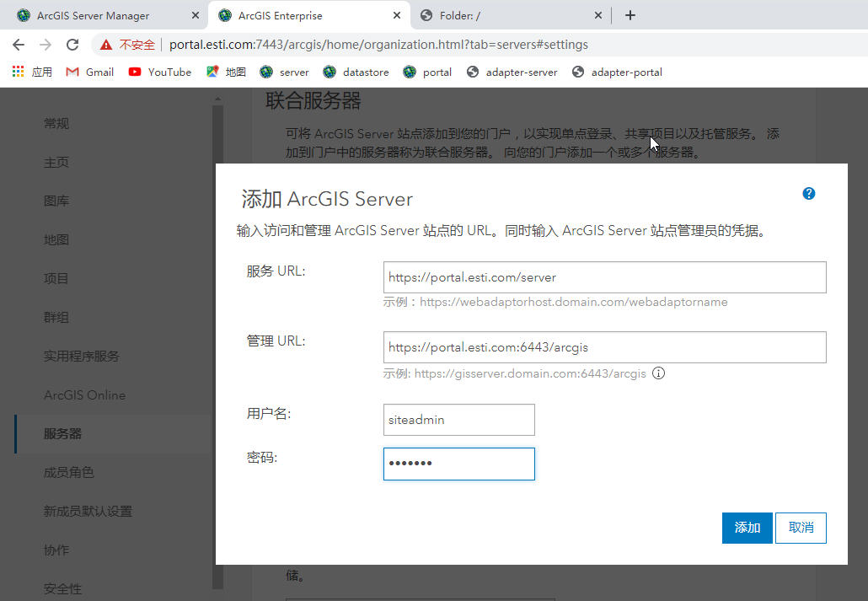
Task: Select 项目 in the settings sidebar
Action: pyautogui.click(x=56, y=279)
